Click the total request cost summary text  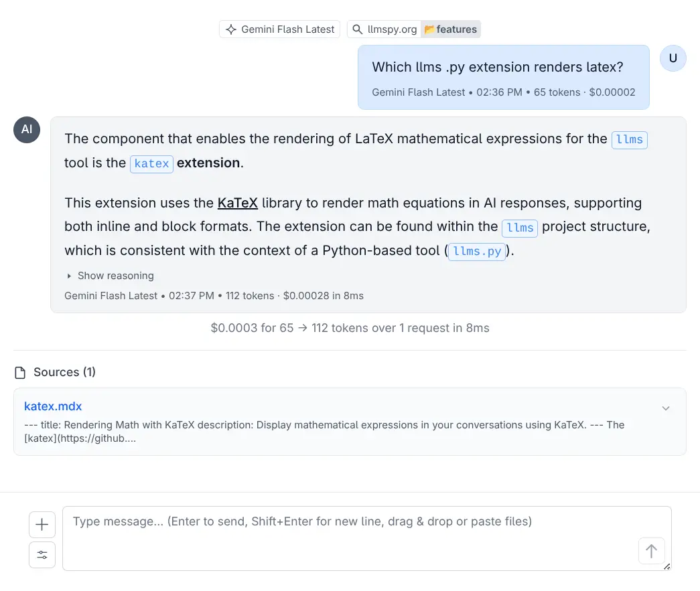point(350,328)
